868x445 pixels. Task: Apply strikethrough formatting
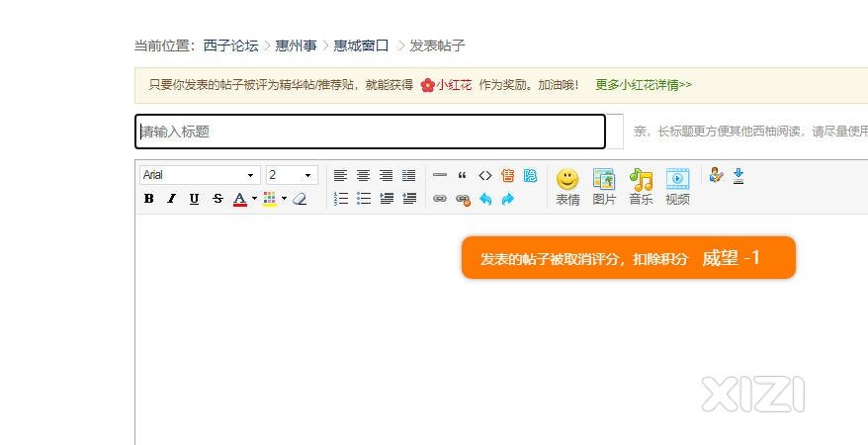click(x=217, y=198)
